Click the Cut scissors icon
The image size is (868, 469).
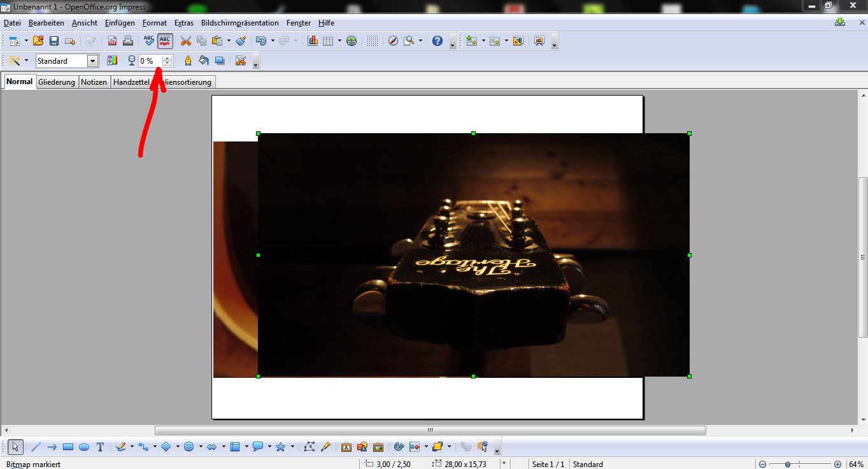pos(186,41)
